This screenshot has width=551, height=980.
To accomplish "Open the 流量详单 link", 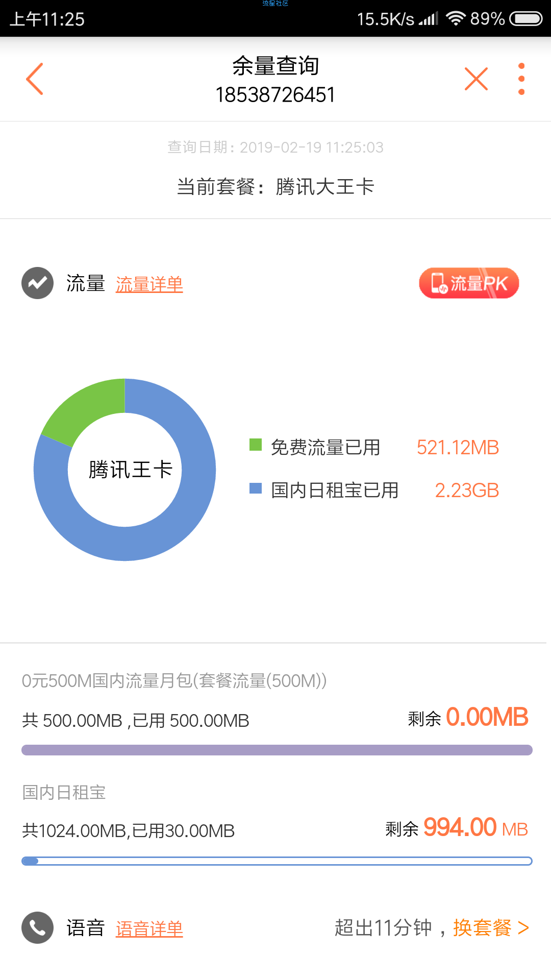I will pyautogui.click(x=149, y=284).
